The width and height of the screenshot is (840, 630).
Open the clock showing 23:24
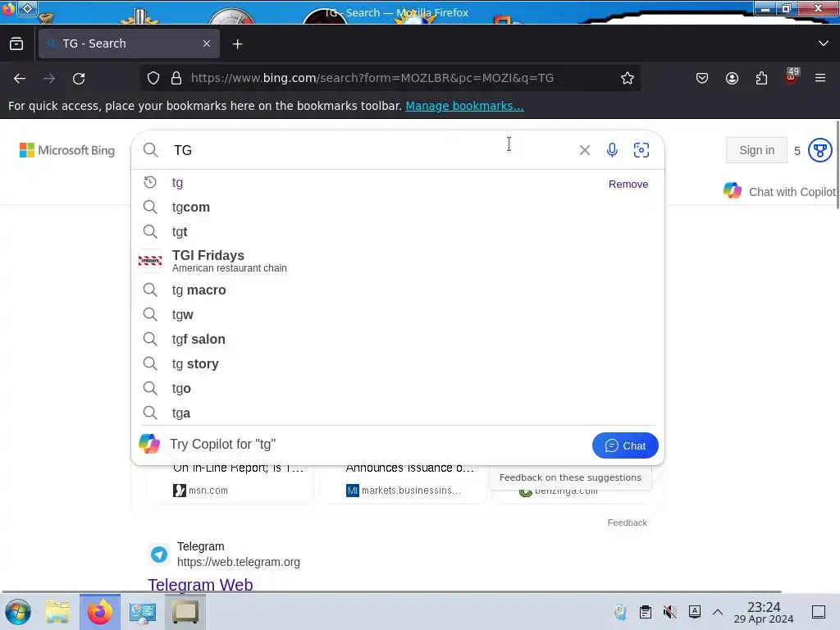coord(764,612)
